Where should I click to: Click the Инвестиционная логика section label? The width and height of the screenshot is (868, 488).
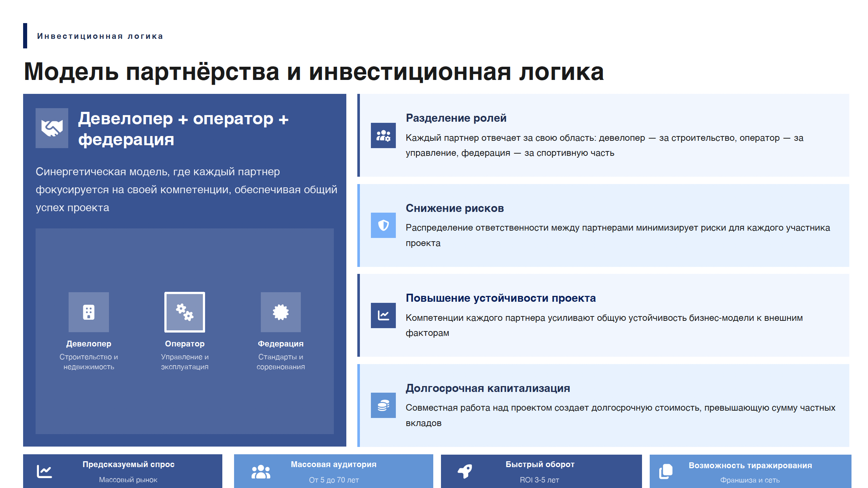pos(100,36)
